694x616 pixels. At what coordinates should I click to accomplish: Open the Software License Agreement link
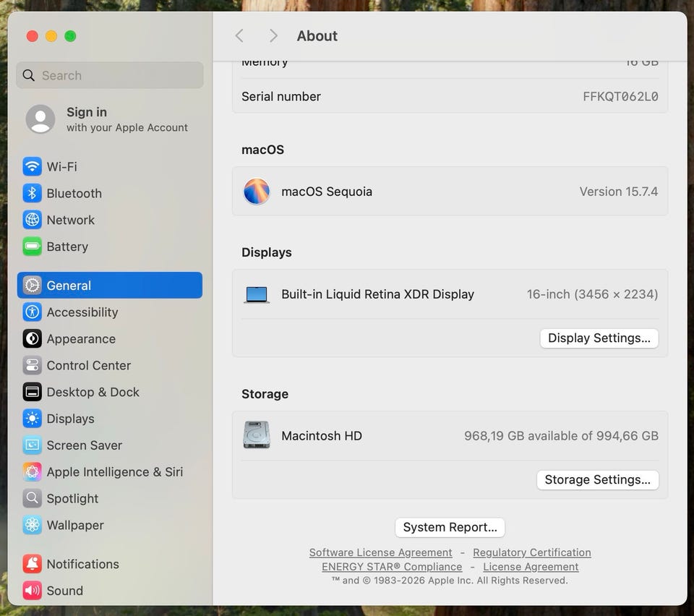(x=380, y=552)
